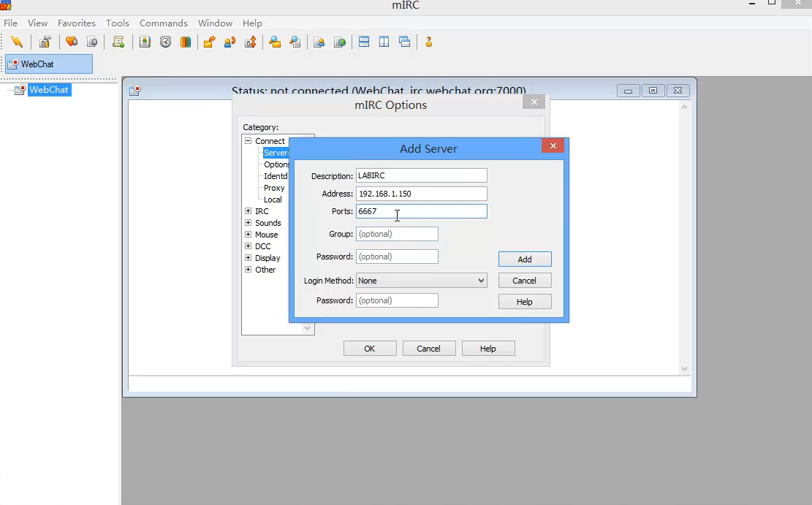Click the category list scroll-down arrow

click(x=307, y=328)
